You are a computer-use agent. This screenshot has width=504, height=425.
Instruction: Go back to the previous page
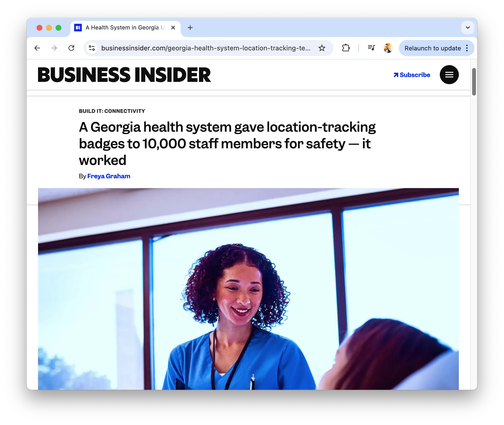coord(37,48)
